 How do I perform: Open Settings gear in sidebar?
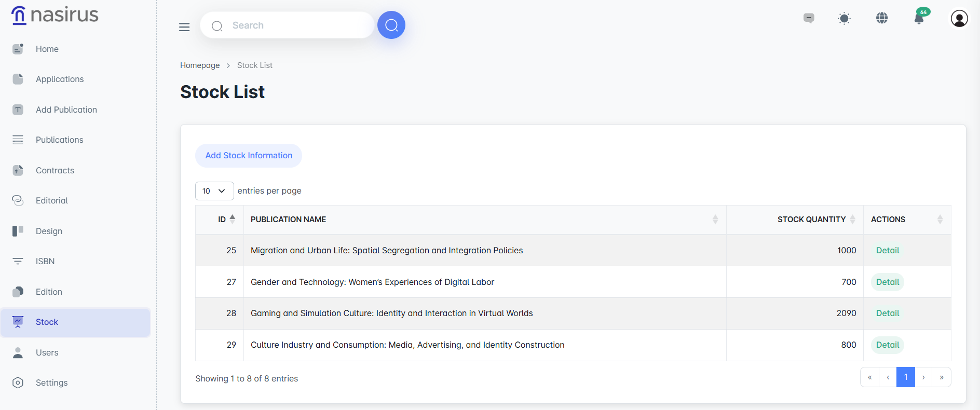(x=51, y=383)
